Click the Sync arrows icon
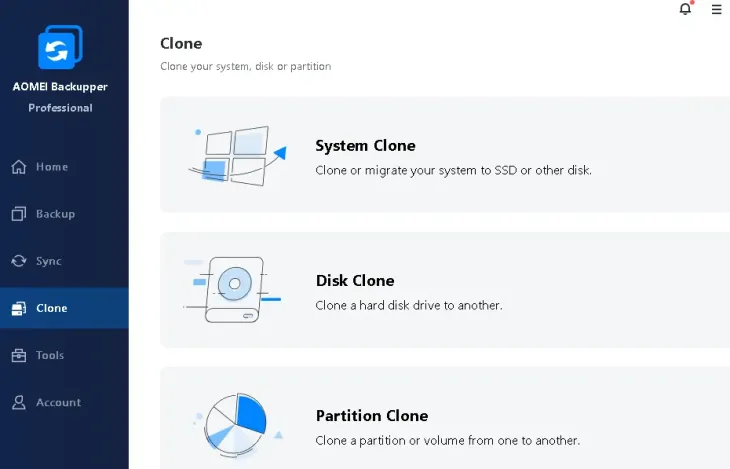730x469 pixels. pos(19,261)
